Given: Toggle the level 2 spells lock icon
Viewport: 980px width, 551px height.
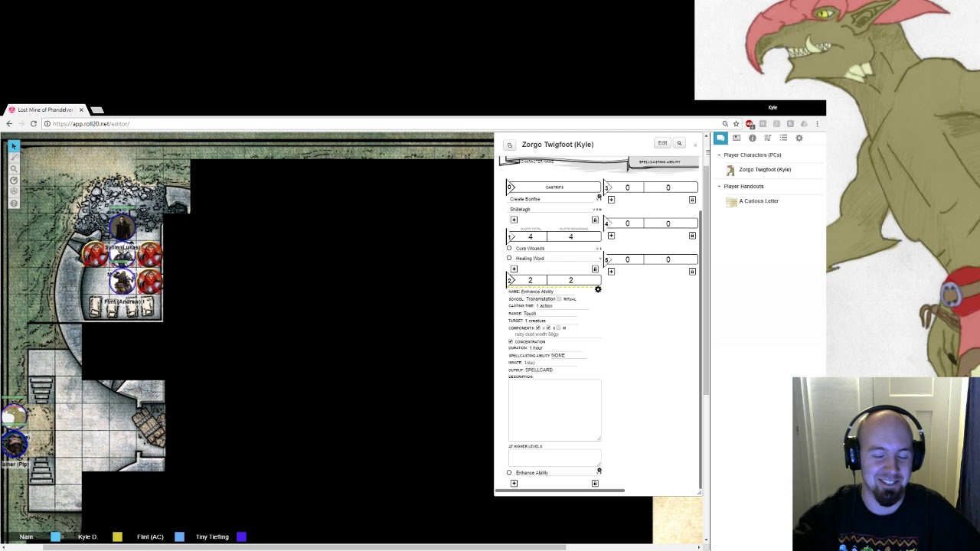Looking at the screenshot, I should pos(595,483).
